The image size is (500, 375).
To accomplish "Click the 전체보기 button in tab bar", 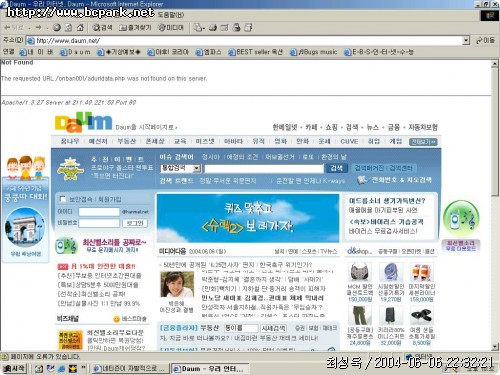I will [x=423, y=142].
